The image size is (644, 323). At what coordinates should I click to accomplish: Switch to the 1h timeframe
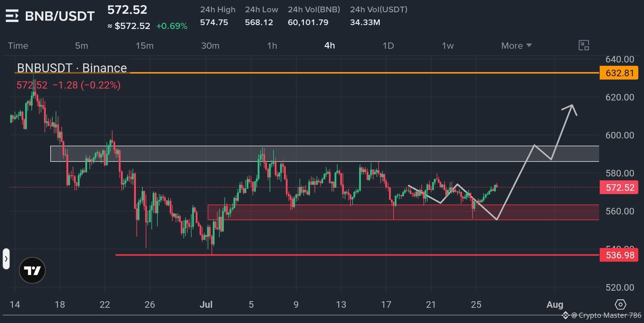tap(272, 45)
